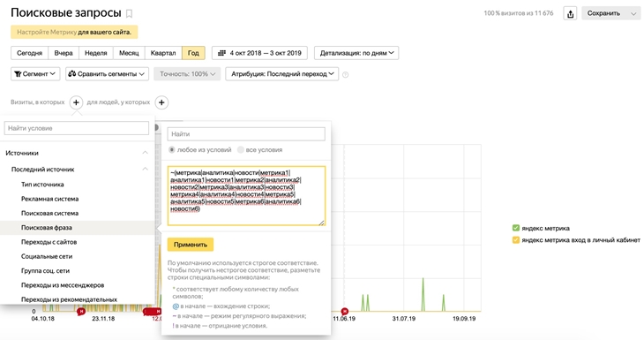644x340 pixels.
Task: Select Поисковая фраза condition
Action: [x=47, y=228]
